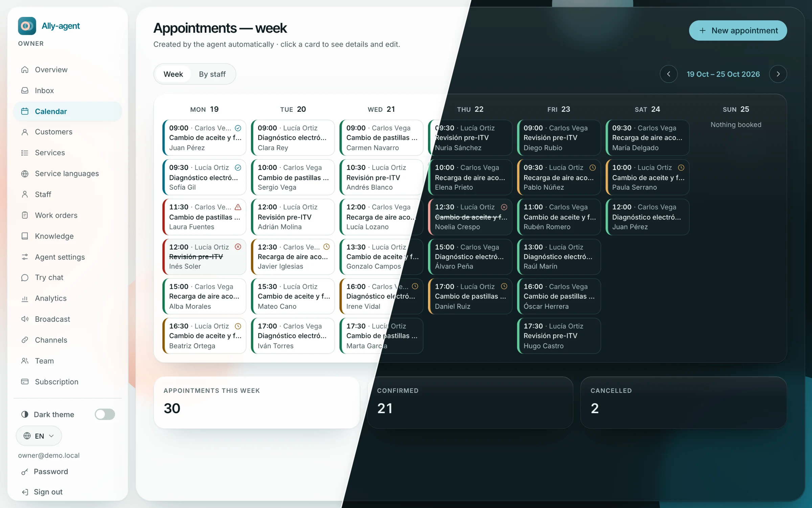Click the Services list icon
The height and width of the screenshot is (508, 812).
click(x=25, y=153)
